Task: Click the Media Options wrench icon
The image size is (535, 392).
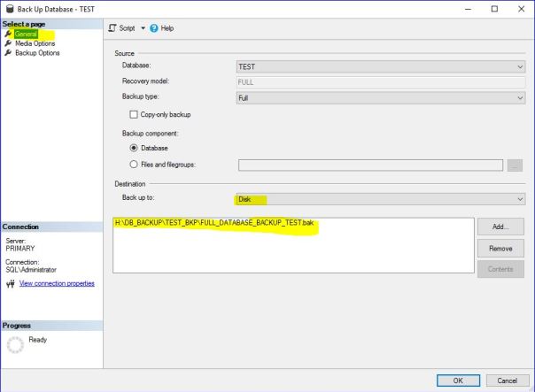Action: (x=8, y=43)
